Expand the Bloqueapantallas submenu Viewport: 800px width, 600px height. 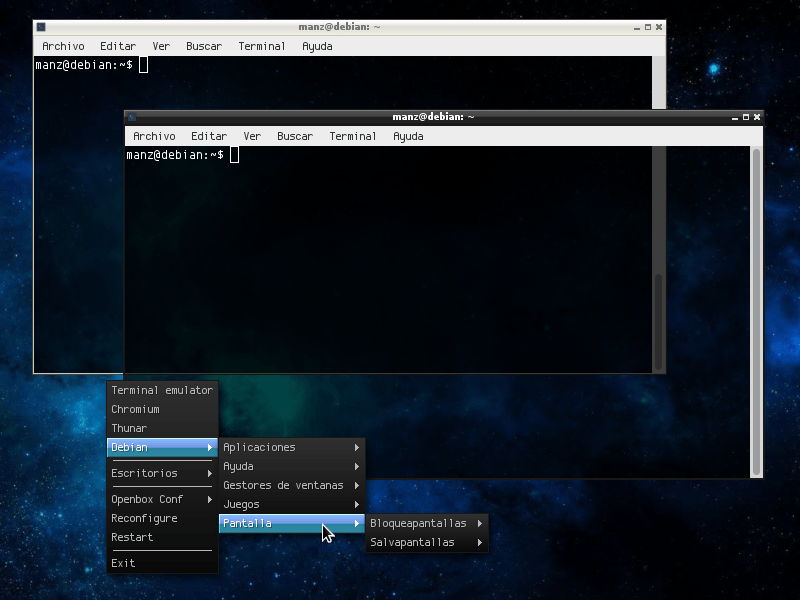(x=427, y=523)
